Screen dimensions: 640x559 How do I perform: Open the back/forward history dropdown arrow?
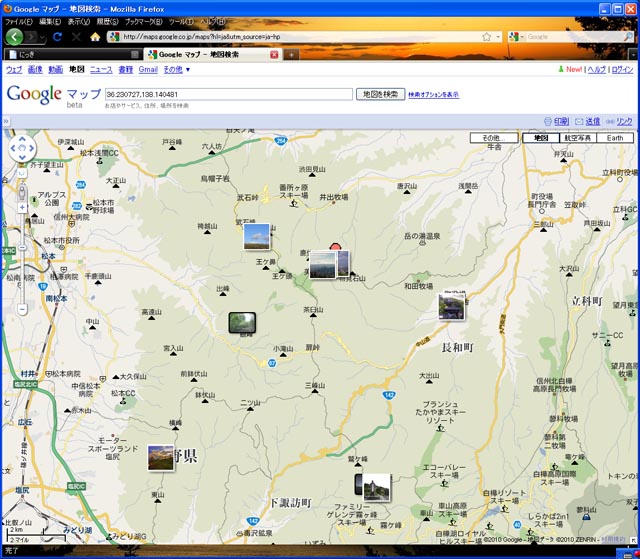(42, 38)
